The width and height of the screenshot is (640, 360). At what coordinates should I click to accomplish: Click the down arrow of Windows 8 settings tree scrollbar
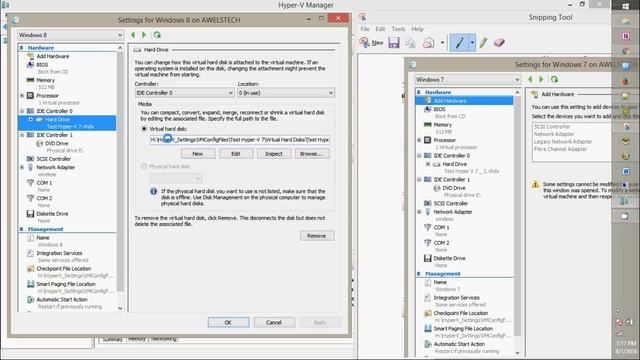[120, 308]
